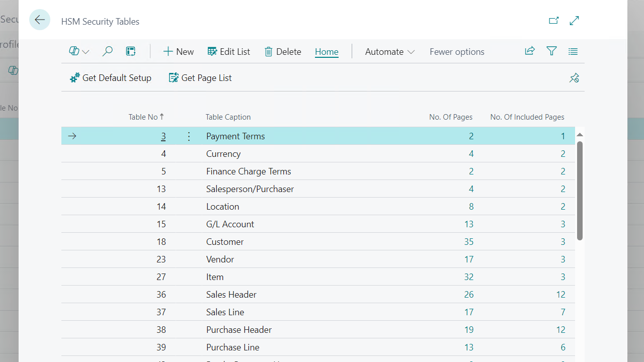Run Get Default Setup action
The width and height of the screenshot is (644, 362).
[111, 78]
